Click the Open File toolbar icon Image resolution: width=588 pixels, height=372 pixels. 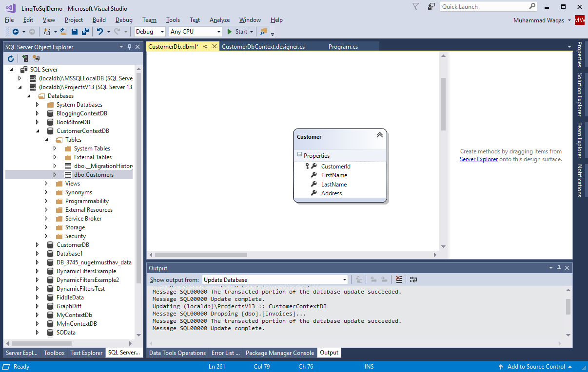coord(64,32)
